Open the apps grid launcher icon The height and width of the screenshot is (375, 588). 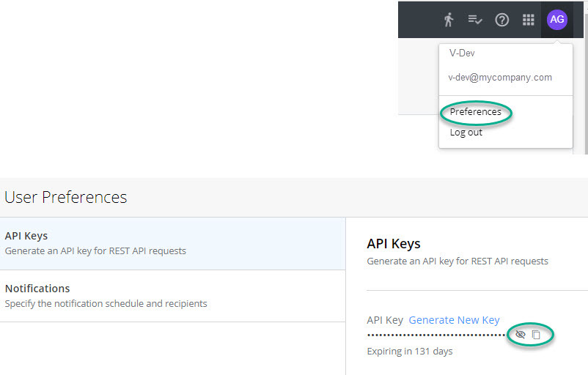529,20
